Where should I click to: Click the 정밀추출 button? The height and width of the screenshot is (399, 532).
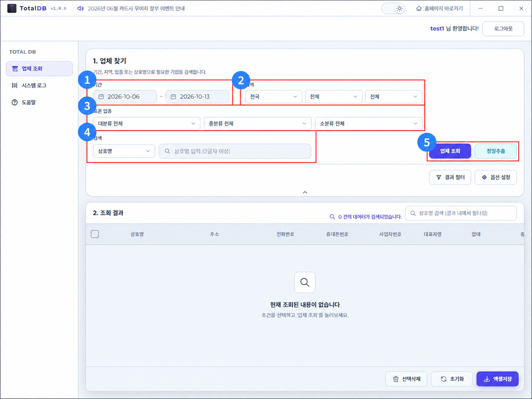496,151
